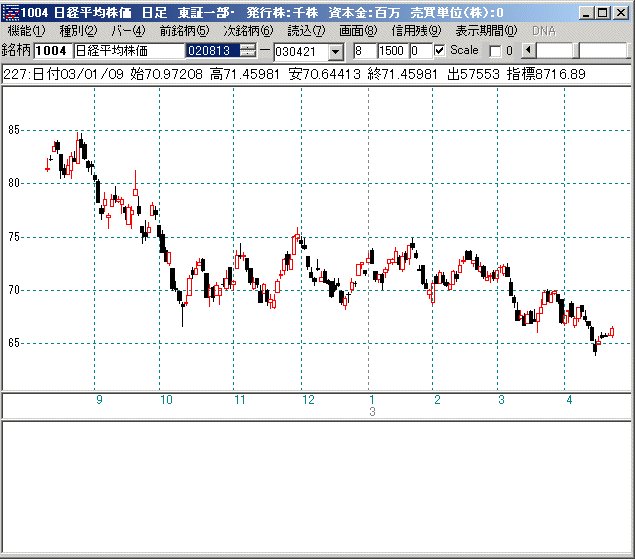
Task: Click the end date combo box text 030421
Action: click(x=301, y=52)
